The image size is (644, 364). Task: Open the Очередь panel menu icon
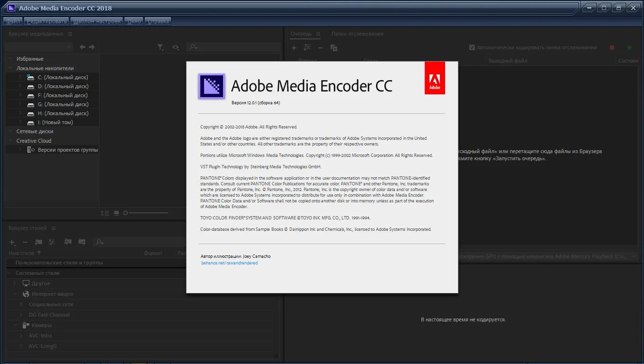[318, 34]
